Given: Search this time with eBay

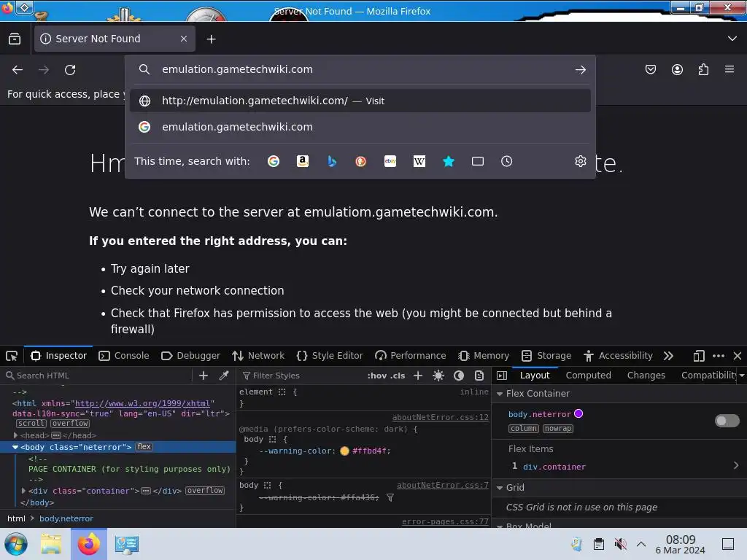Looking at the screenshot, I should tap(390, 161).
